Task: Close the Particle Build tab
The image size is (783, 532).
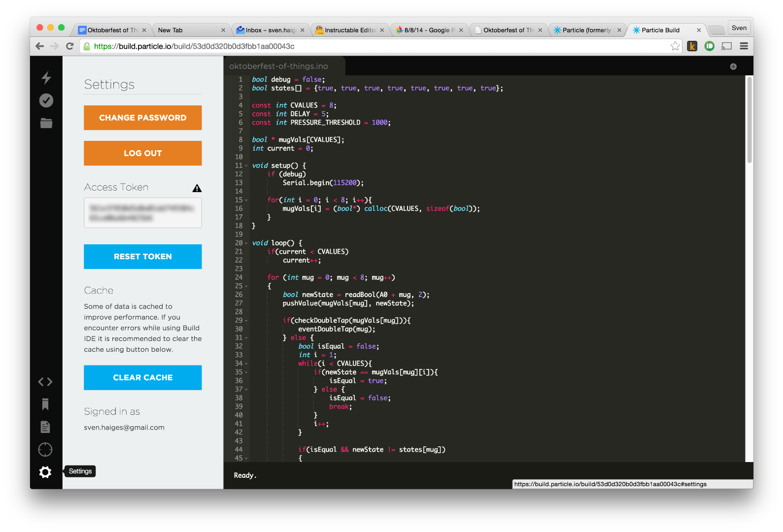Action: pyautogui.click(x=699, y=30)
